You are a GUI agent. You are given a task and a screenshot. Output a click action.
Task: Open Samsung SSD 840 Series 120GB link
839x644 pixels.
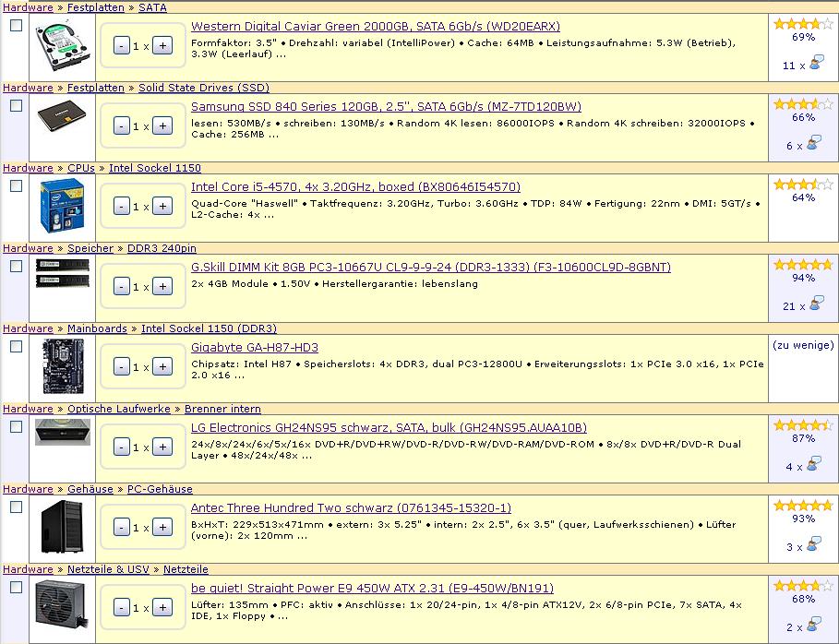[387, 106]
